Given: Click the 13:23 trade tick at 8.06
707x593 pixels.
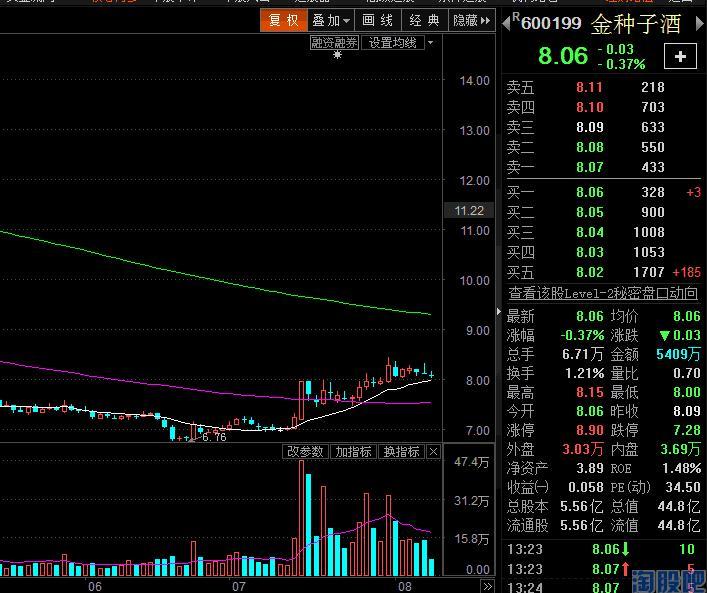Looking at the screenshot, I should 603,549.
